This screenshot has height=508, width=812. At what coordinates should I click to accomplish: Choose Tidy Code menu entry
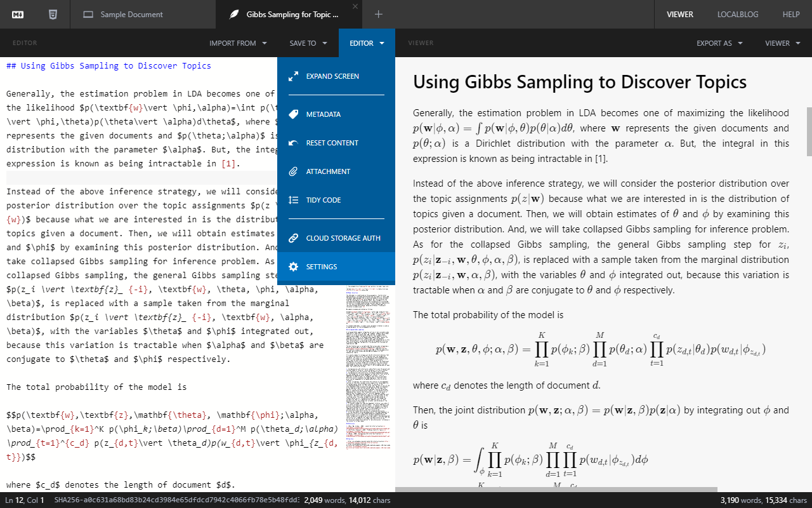click(x=336, y=200)
